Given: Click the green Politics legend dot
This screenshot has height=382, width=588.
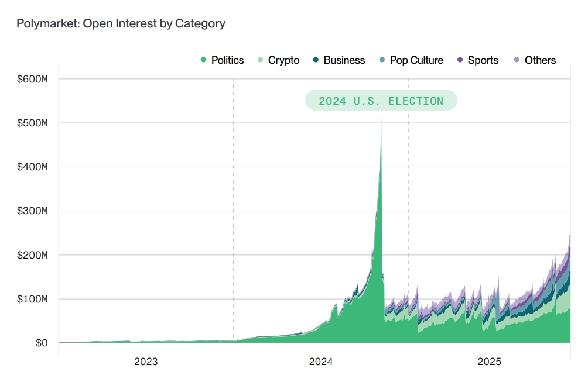Looking at the screenshot, I should 204,60.
